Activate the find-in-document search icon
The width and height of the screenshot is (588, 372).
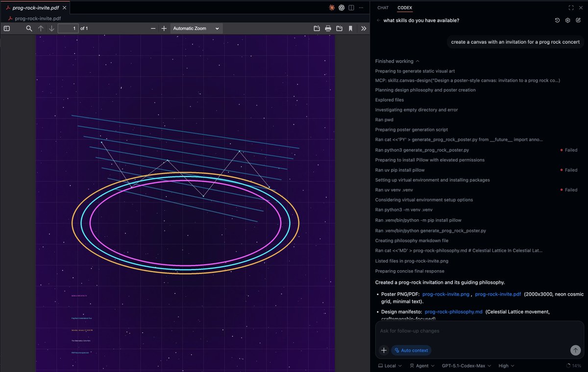29,28
